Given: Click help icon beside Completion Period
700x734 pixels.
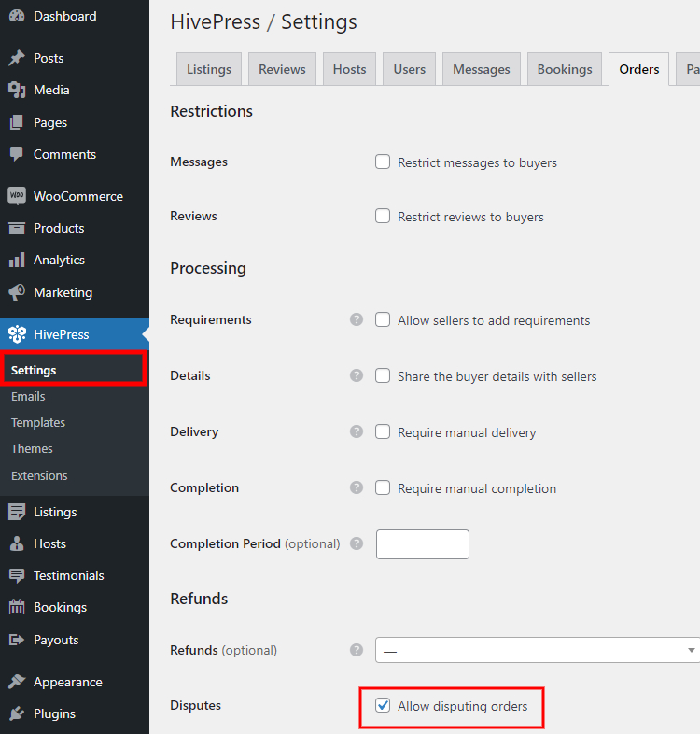Looking at the screenshot, I should click(x=356, y=543).
